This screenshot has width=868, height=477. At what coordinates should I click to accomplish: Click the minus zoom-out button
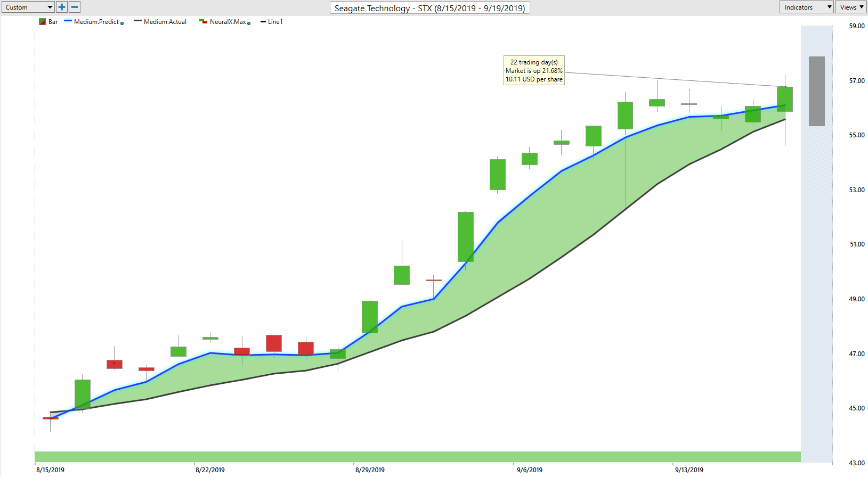75,7
